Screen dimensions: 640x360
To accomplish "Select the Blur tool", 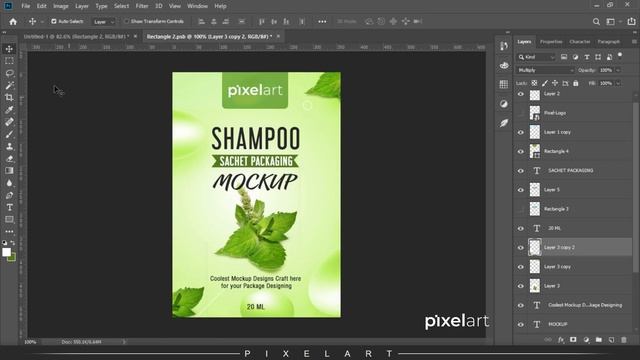I will 9,183.
